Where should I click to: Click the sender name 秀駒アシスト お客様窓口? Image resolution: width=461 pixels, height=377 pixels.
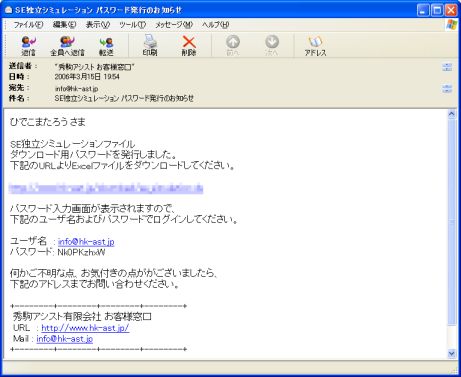coord(95,67)
